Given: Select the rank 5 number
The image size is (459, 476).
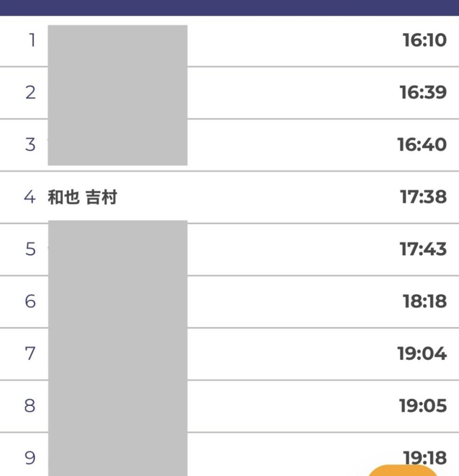Looking at the screenshot, I should point(30,249).
